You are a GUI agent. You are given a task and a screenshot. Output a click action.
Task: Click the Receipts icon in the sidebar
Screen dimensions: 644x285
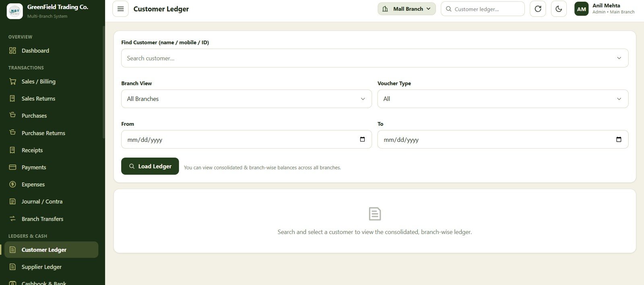point(12,150)
